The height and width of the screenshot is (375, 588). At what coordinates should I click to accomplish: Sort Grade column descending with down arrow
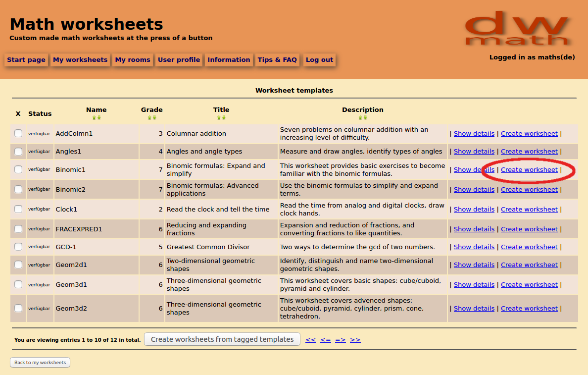click(154, 117)
